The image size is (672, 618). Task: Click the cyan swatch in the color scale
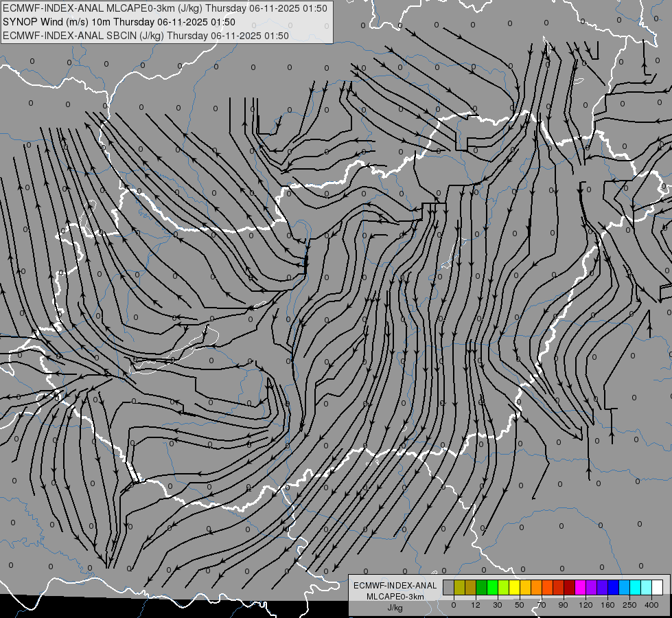point(635,587)
